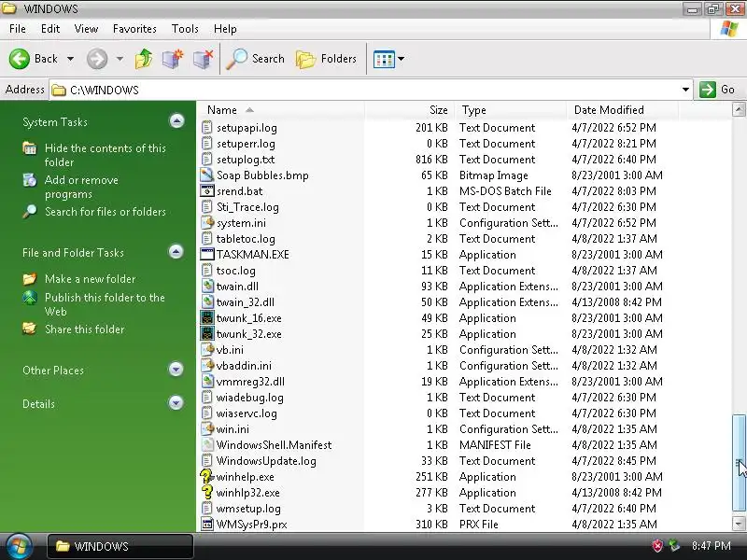Select the setupapi.log file icon

(206, 128)
